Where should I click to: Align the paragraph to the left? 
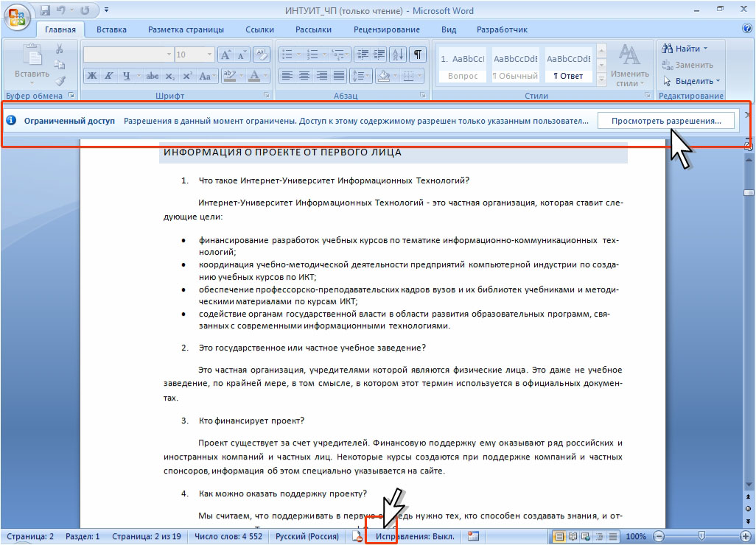(287, 76)
